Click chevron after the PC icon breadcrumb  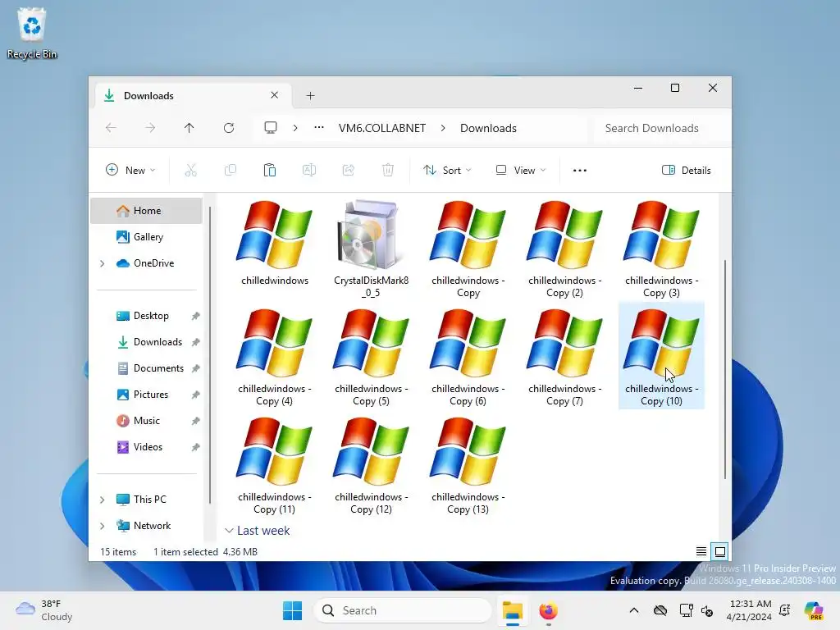295,128
